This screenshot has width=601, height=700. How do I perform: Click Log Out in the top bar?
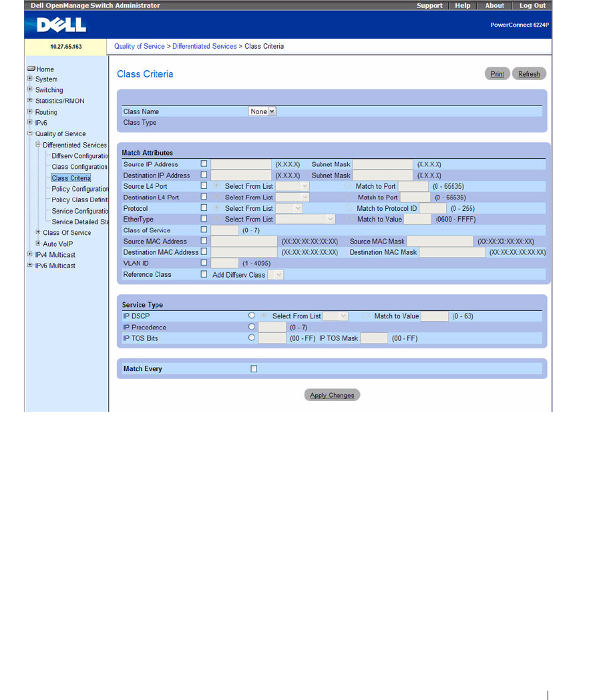tap(532, 5)
